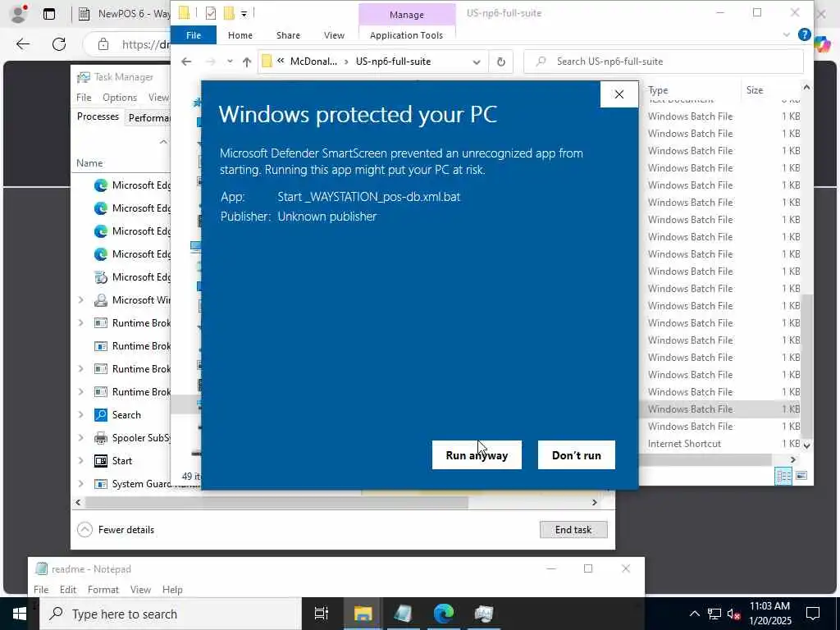Select the Spooler SubSystem printer icon
The width and height of the screenshot is (840, 630).
(x=101, y=438)
